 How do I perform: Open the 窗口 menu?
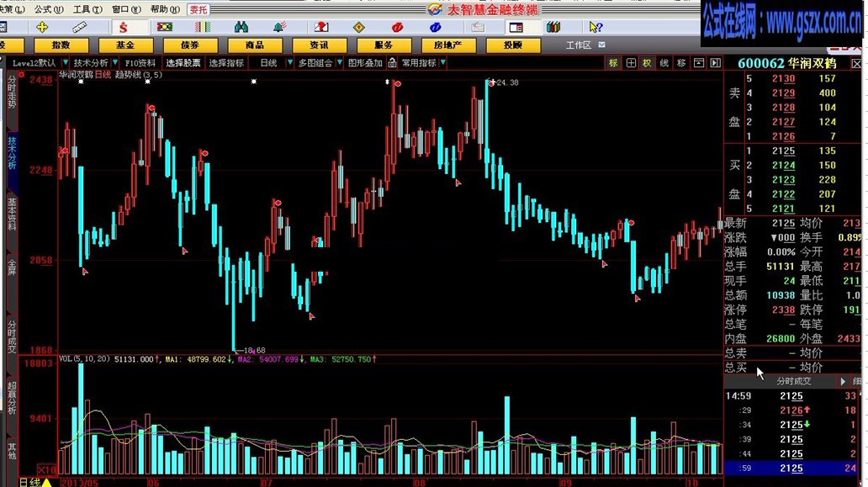(x=126, y=9)
